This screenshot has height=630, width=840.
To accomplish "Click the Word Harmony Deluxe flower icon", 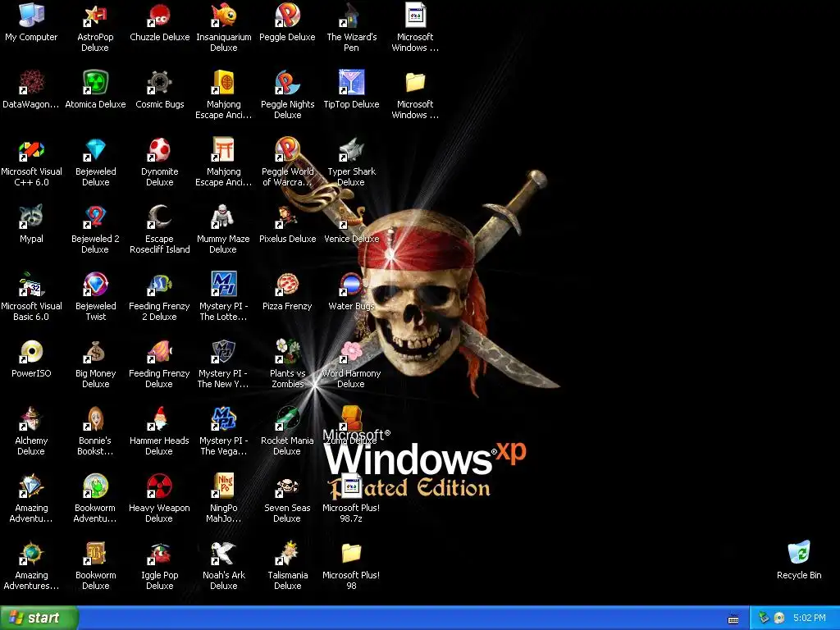I will tap(351, 351).
